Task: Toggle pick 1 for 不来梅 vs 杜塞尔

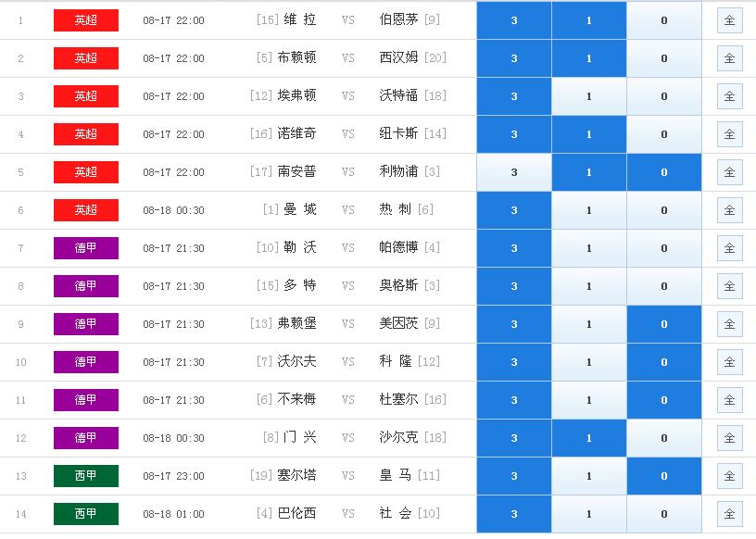Action: point(588,400)
